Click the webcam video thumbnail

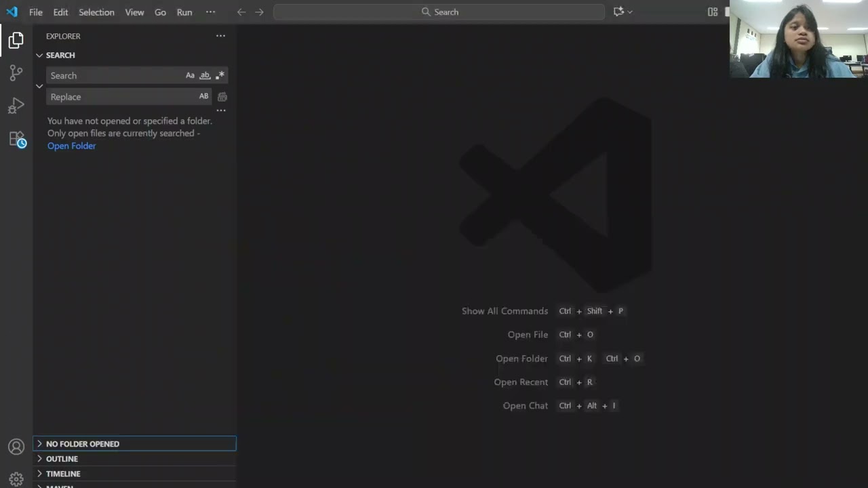pos(799,39)
